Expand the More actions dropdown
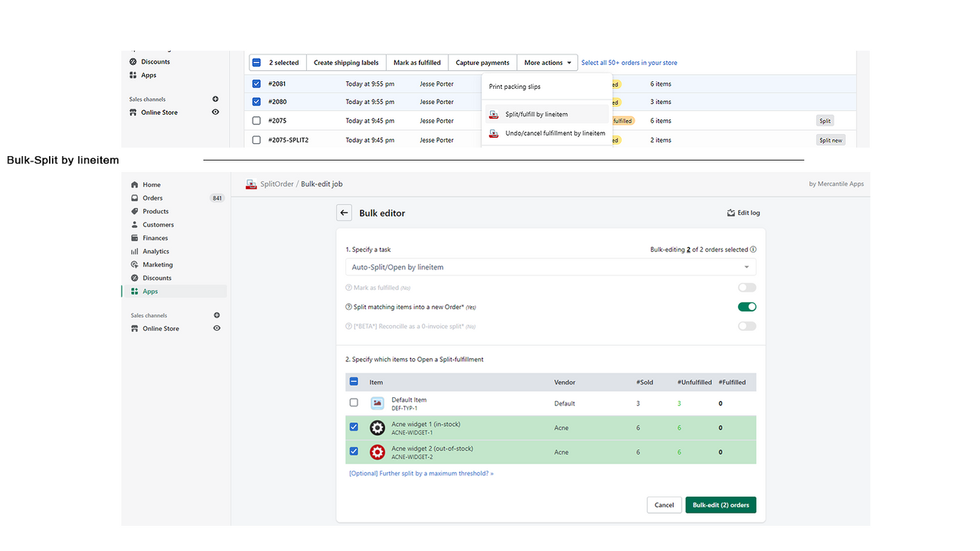The width and height of the screenshot is (980, 551). click(547, 63)
